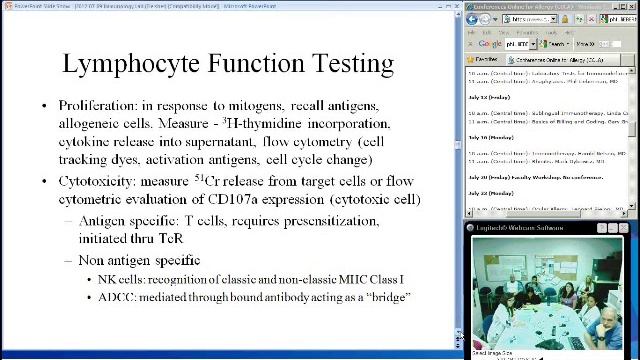Click the Google toolbar search text box
640x360 pixels.
[x=517, y=44]
